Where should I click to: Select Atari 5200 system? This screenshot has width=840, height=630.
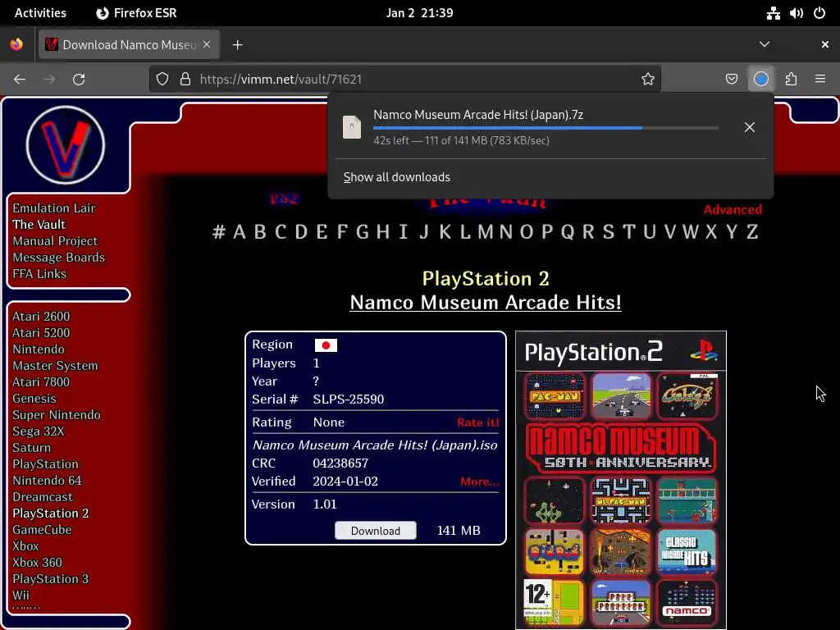coord(41,333)
